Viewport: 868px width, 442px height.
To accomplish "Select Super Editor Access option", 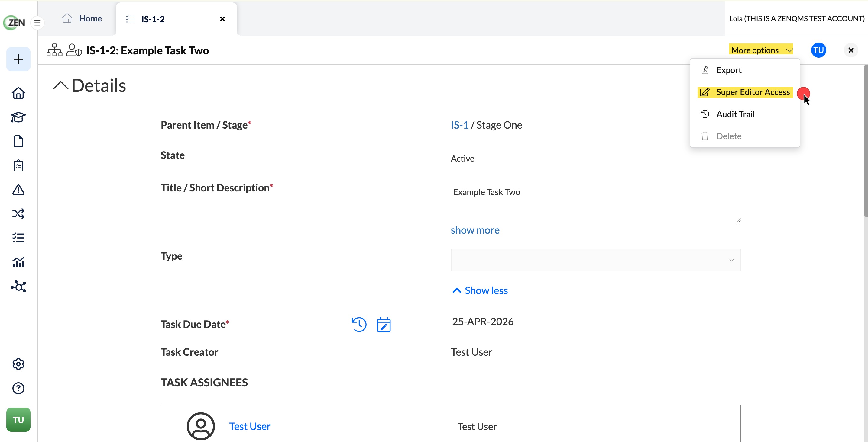I will (x=745, y=92).
